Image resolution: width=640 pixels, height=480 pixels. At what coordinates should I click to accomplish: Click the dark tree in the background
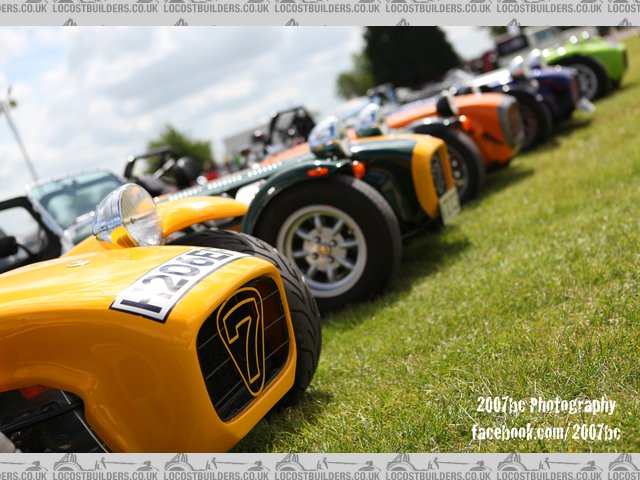tap(405, 55)
